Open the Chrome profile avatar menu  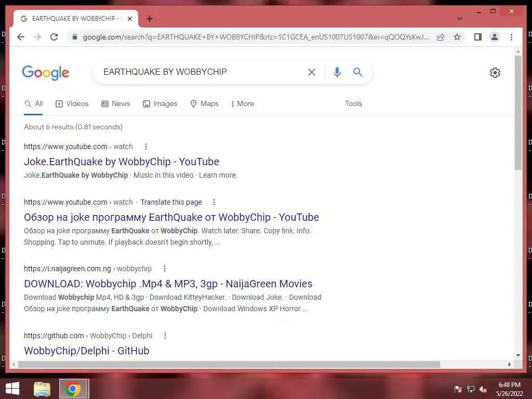click(x=495, y=37)
